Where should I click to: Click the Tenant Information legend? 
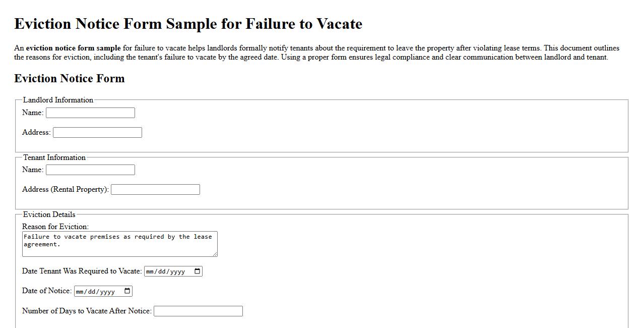click(55, 157)
